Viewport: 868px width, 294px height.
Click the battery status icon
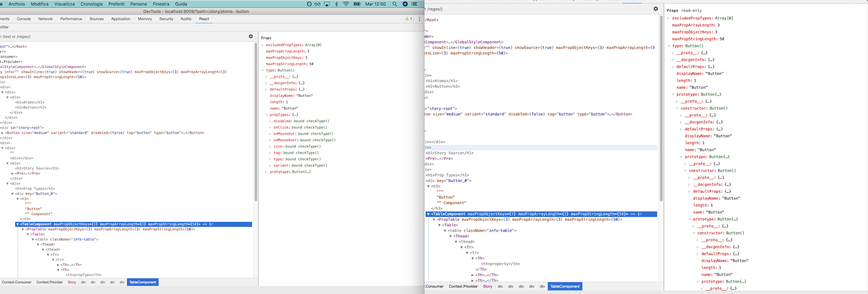(x=357, y=4)
